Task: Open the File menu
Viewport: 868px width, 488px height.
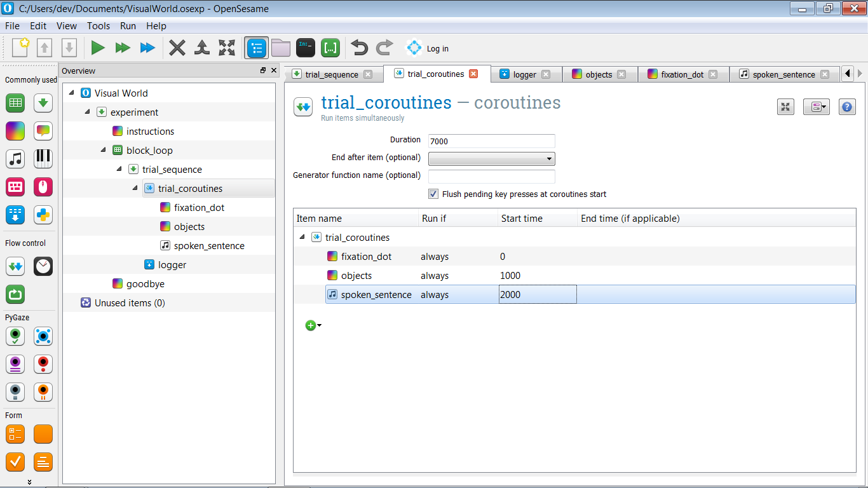Action: point(12,26)
